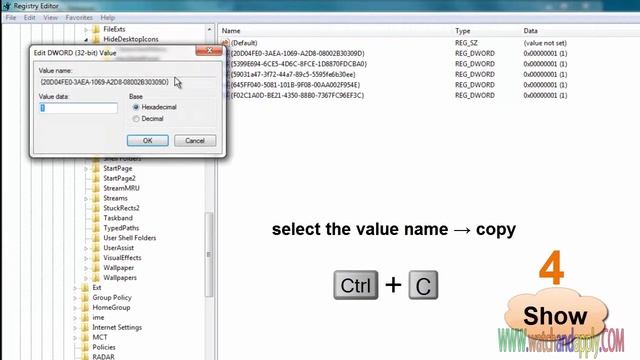Close the Edit DWORD dialog
Image resolution: width=640 pixels, height=360 pixels.
point(209,50)
